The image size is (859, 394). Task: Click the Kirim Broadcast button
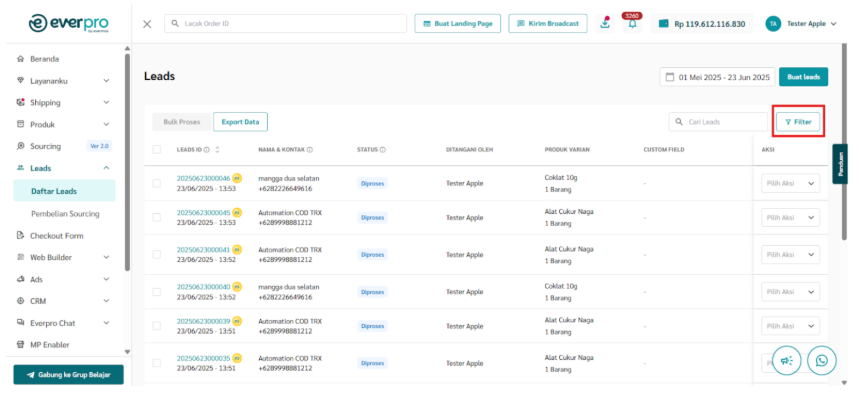[548, 24]
